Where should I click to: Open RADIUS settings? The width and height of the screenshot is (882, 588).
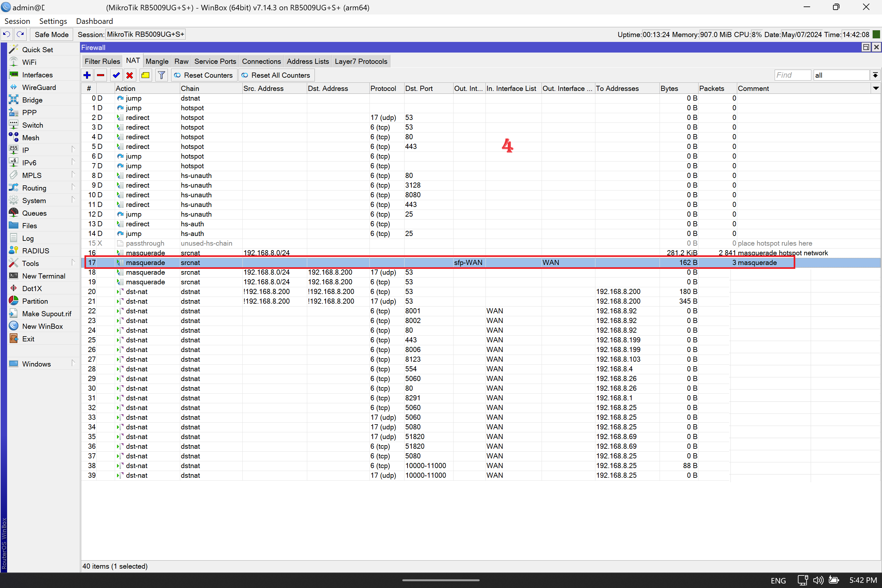tap(36, 251)
